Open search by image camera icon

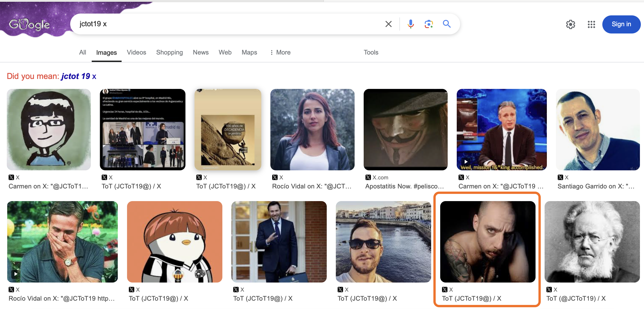click(428, 24)
